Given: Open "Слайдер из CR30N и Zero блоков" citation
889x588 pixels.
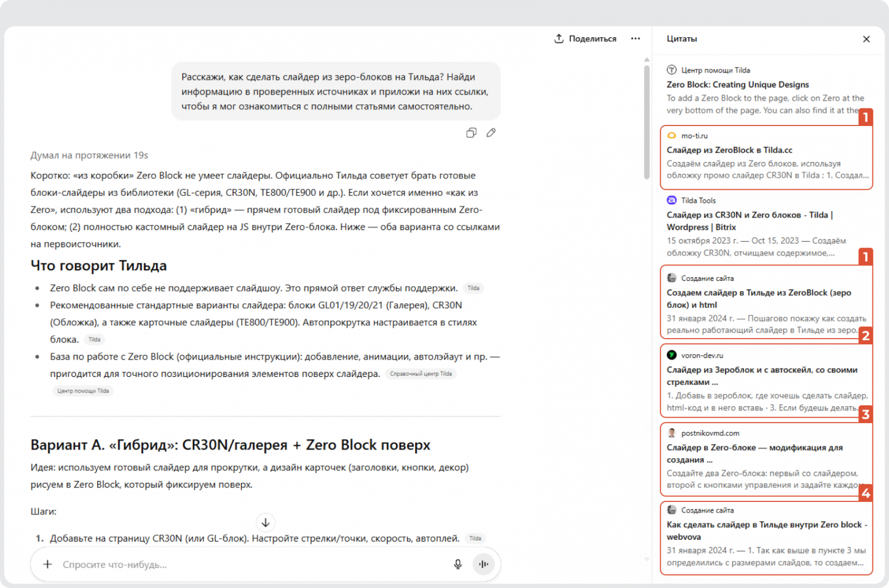Looking at the screenshot, I should (x=750, y=221).
